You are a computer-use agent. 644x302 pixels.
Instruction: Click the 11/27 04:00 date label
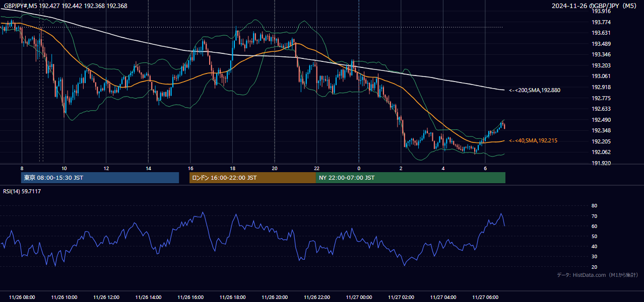pyautogui.click(x=443, y=297)
